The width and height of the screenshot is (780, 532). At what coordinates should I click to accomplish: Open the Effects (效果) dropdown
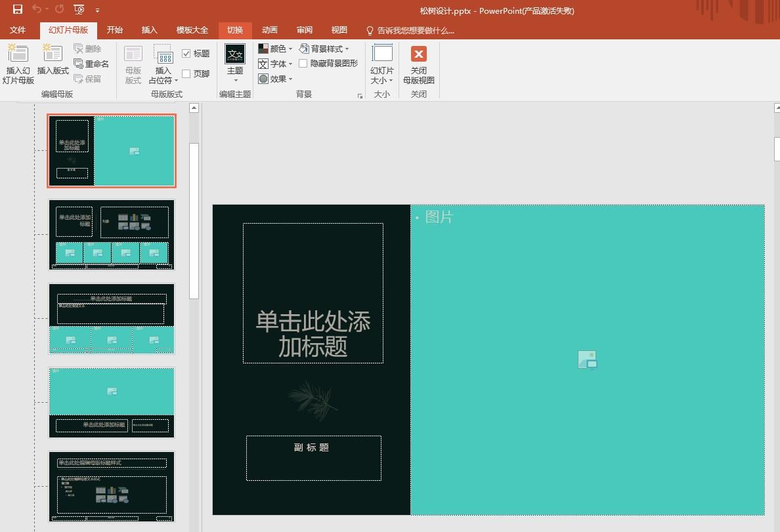[275, 79]
